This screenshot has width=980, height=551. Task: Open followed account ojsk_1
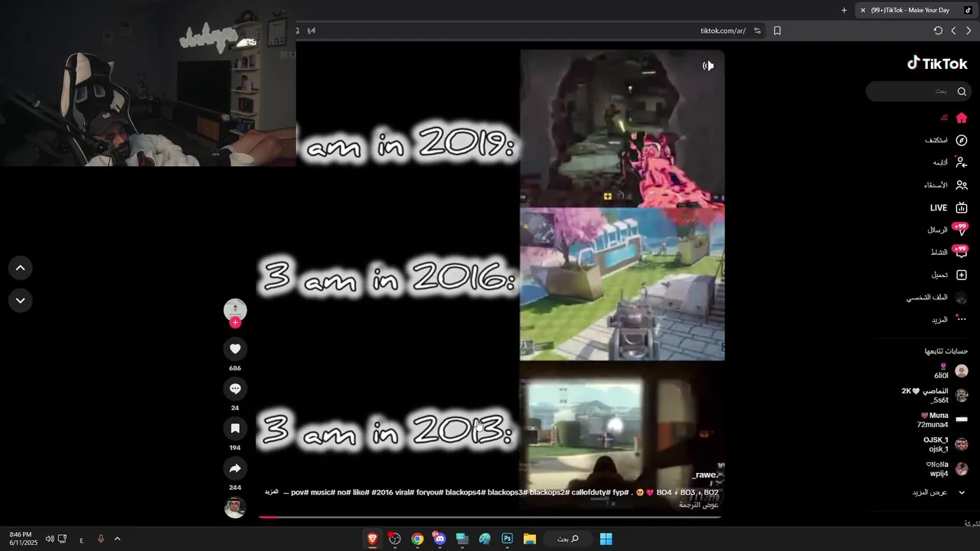coord(946,444)
